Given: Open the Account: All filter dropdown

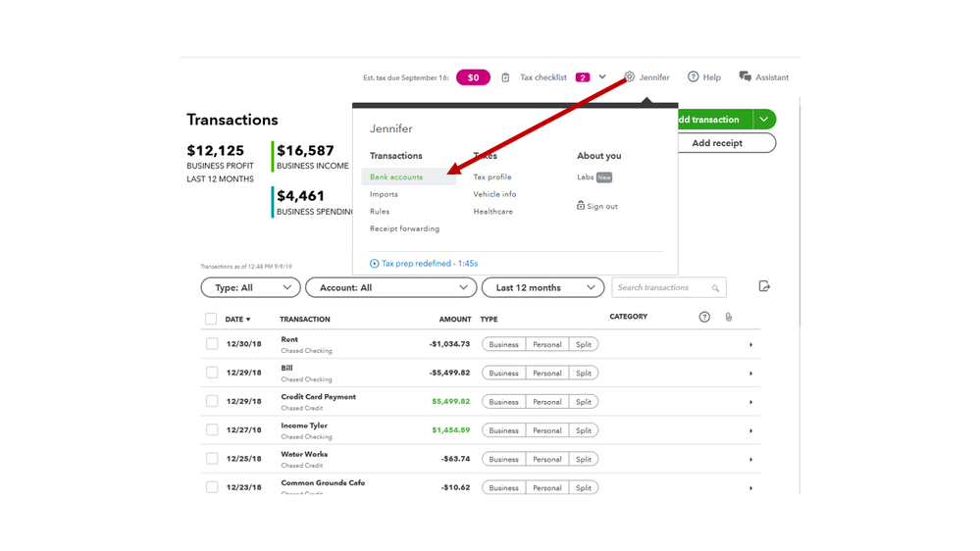Looking at the screenshot, I should point(391,288).
